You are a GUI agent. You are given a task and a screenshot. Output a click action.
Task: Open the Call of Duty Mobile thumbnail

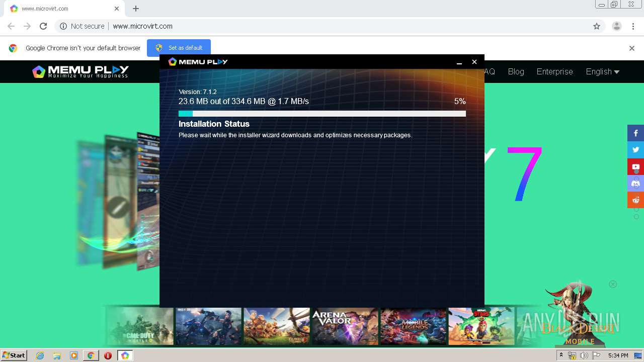click(x=140, y=326)
